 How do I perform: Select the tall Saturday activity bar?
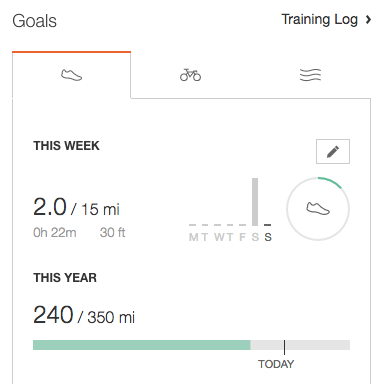pos(255,202)
